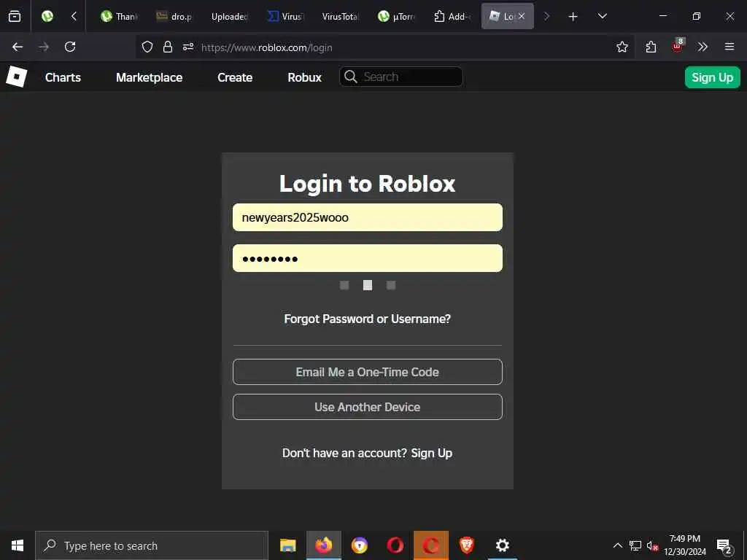Open the VirusTotal tab without an icon
Viewport: 747px width, 560px height.
(x=340, y=16)
